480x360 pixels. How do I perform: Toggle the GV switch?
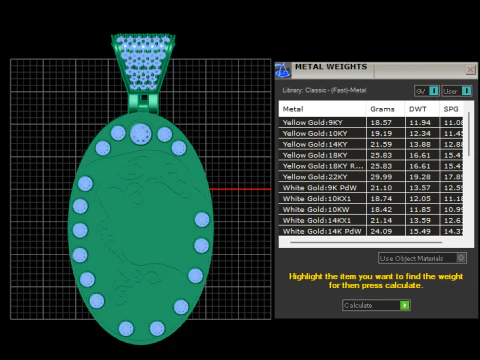[427, 91]
